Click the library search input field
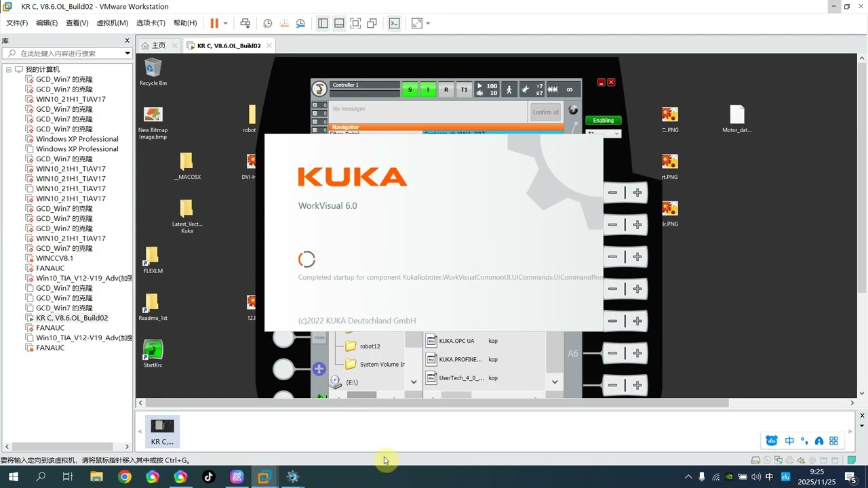Screen dimensions: 868x488 pyautogui.click(x=66, y=53)
